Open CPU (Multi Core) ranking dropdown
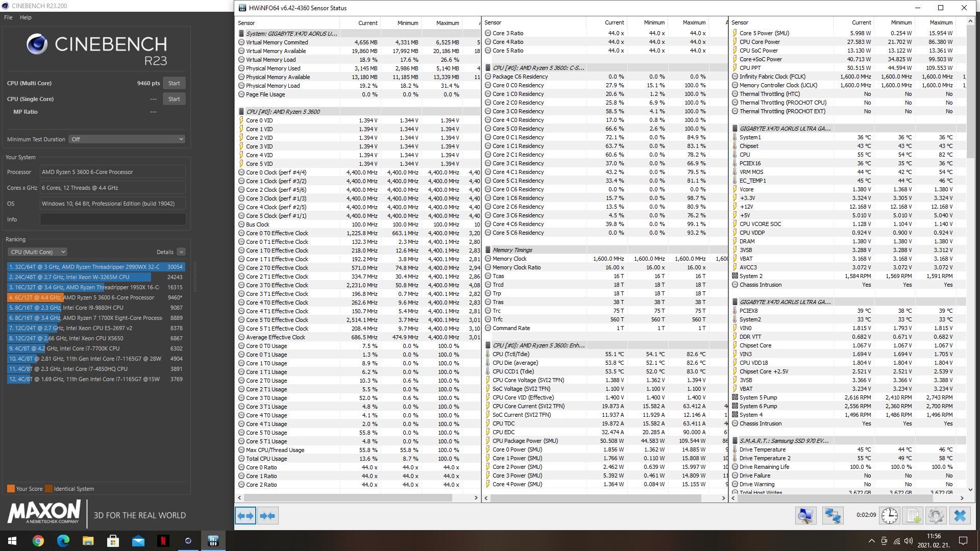The height and width of the screenshot is (551, 980). 37,252
